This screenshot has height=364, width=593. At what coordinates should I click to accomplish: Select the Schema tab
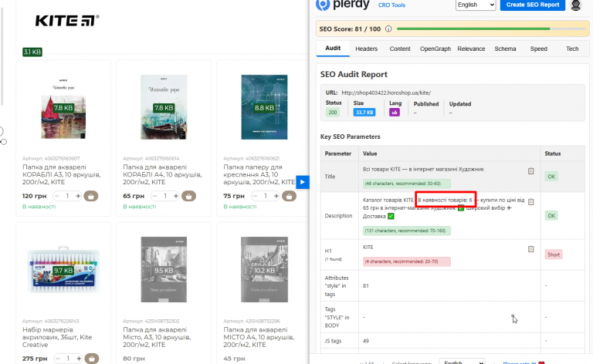click(505, 49)
